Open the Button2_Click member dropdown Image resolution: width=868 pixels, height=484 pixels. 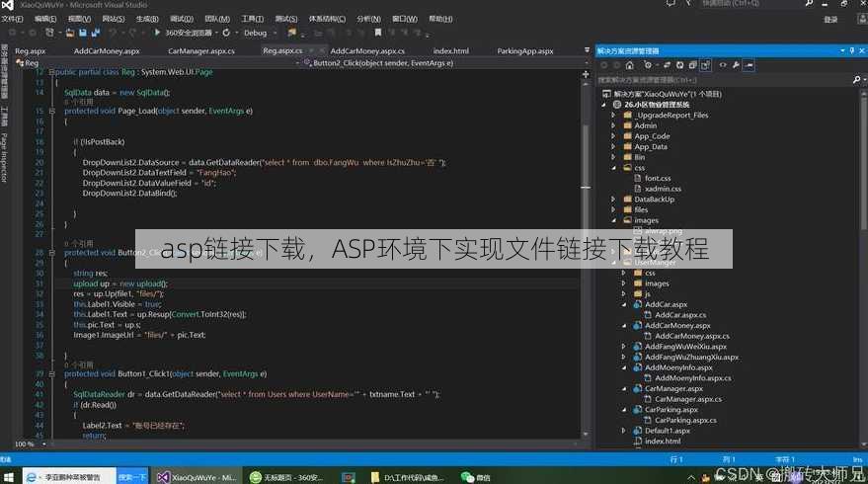587,63
